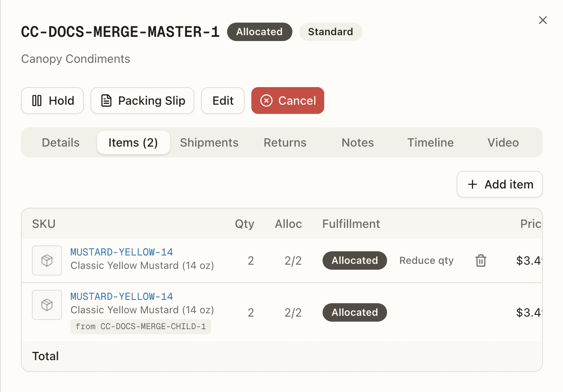Click Allocated badge in first item row

pos(354,260)
